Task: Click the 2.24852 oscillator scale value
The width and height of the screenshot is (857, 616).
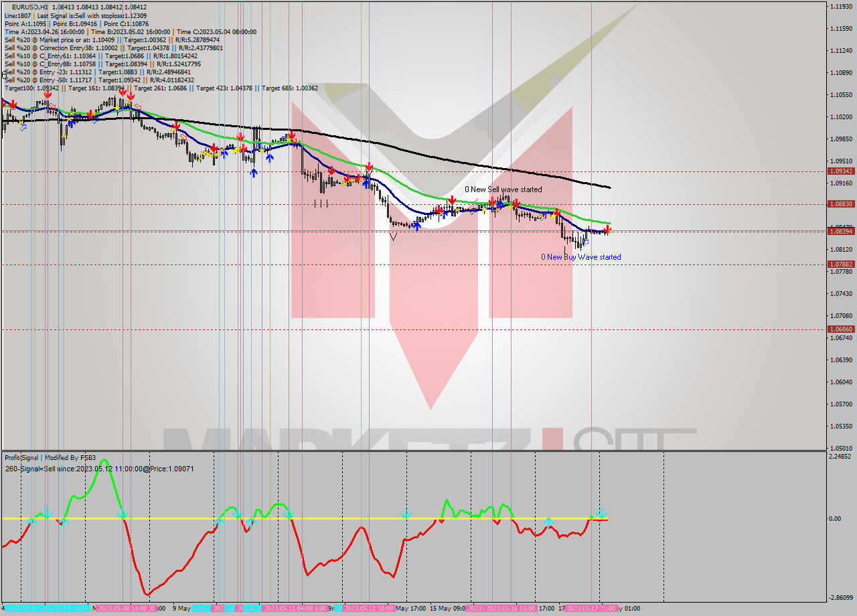Action: point(840,457)
